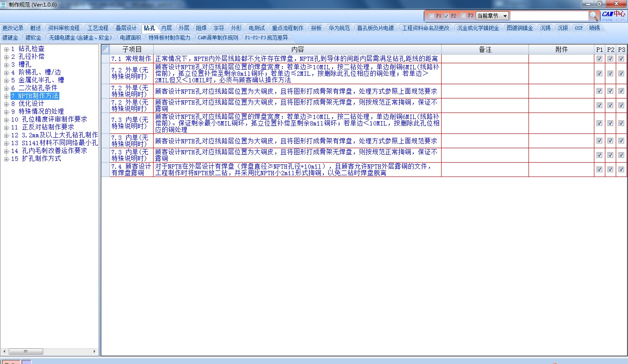Image resolution: width=628 pixels, height=364 pixels.
Task: Open the 阻焊 tab
Action: pos(201,28)
